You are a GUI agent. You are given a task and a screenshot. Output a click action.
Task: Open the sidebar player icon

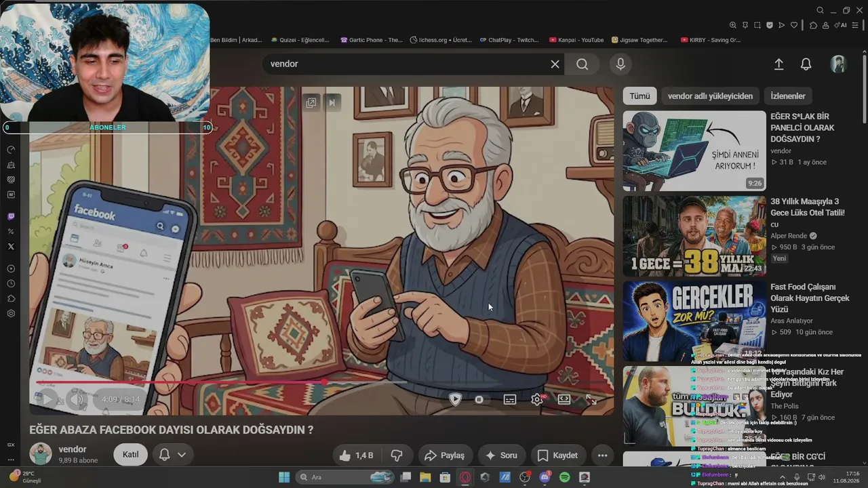click(x=11, y=268)
